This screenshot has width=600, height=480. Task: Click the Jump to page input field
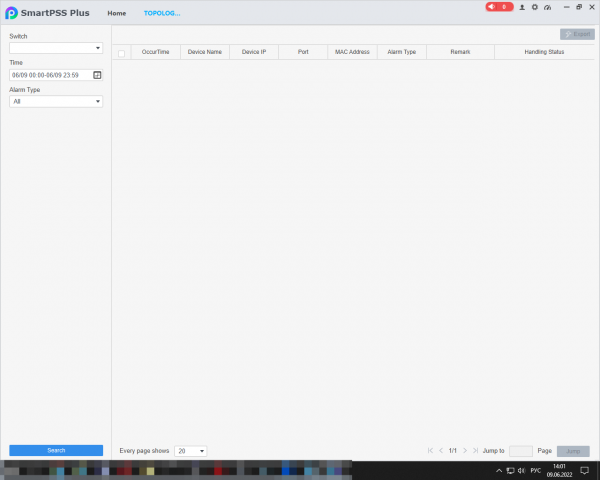[521, 451]
